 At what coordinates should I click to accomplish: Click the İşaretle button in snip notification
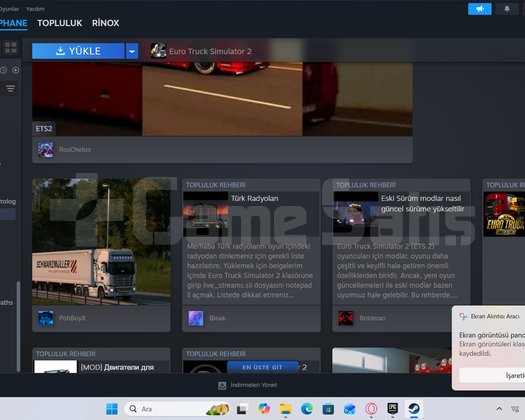click(492, 375)
